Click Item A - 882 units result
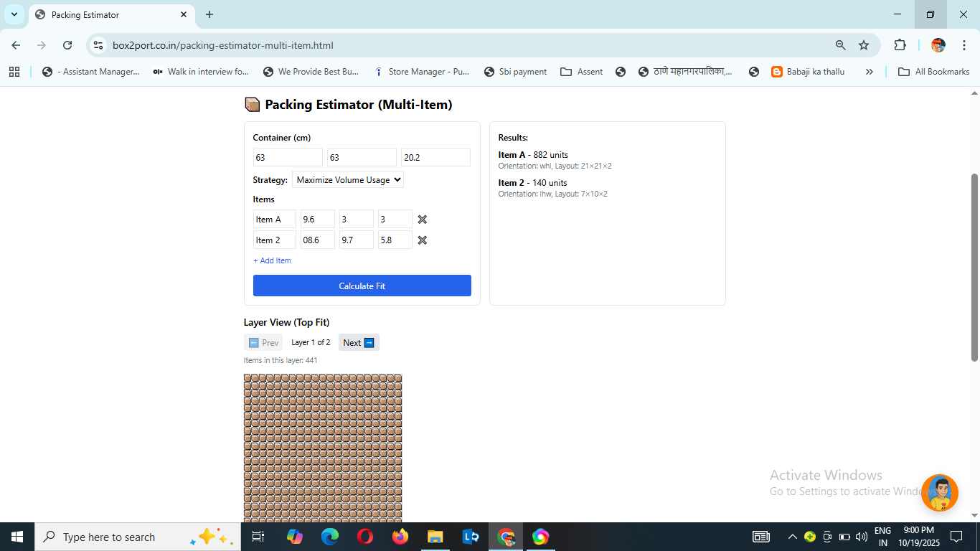The height and width of the screenshot is (551, 980). pyautogui.click(x=533, y=155)
